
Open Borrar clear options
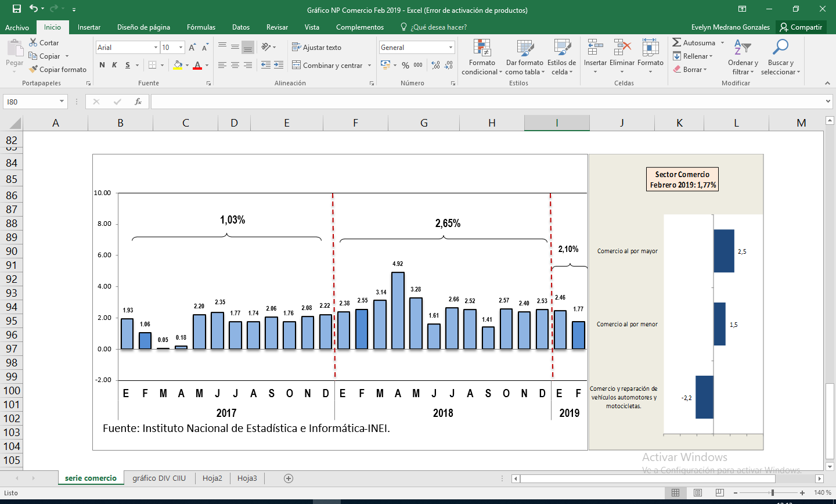coord(690,69)
